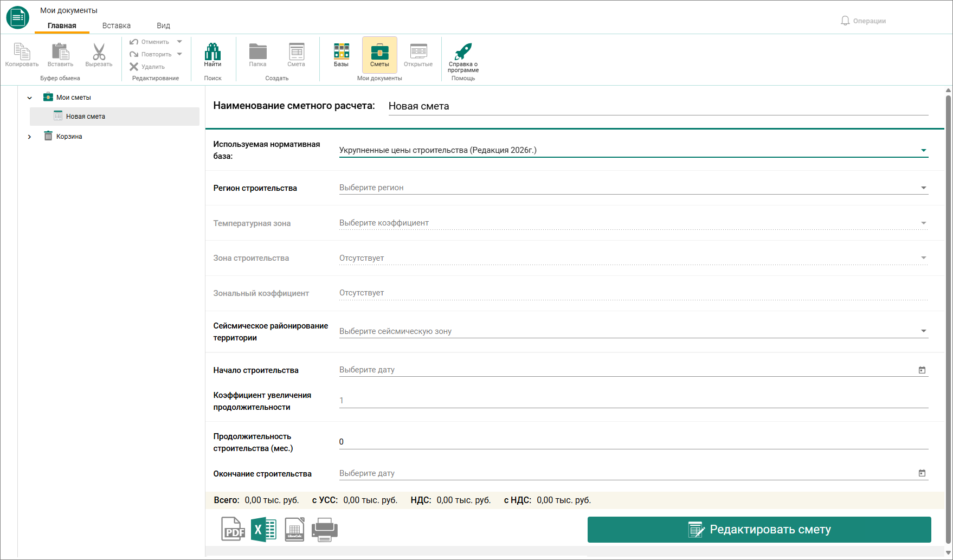This screenshot has width=953, height=560.
Task: Click the Продолжительность строительства input field
Action: pyautogui.click(x=634, y=442)
